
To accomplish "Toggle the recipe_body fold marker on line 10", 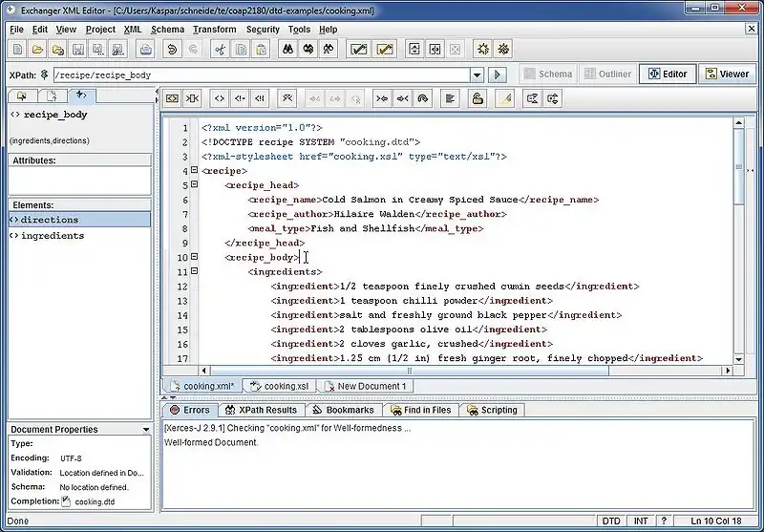I will click(194, 257).
